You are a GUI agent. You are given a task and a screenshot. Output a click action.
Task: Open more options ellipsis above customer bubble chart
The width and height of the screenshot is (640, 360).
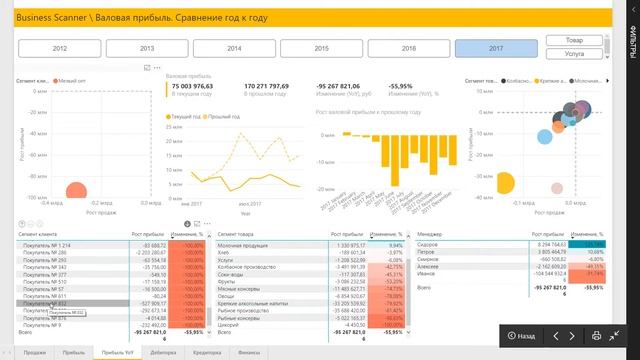[157, 68]
